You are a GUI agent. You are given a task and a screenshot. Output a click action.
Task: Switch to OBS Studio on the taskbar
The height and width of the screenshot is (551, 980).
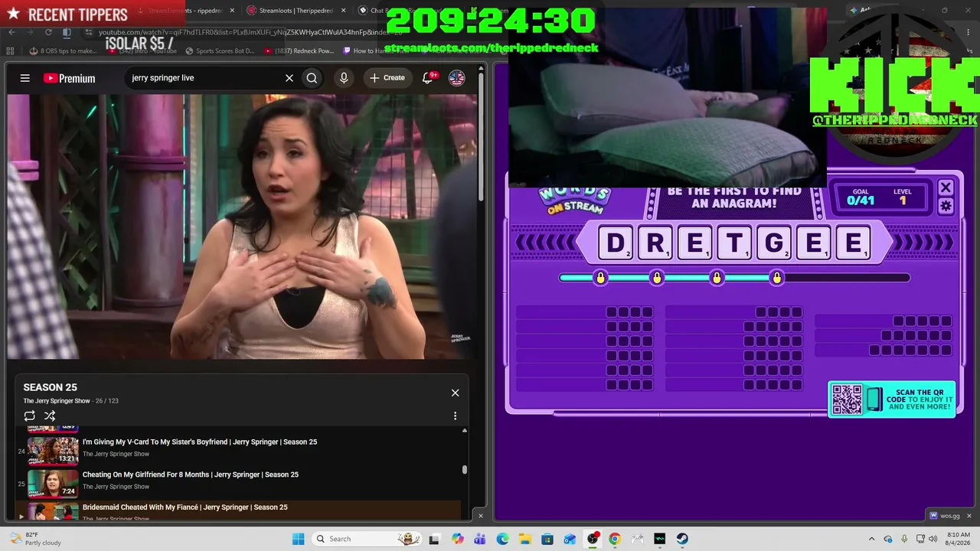[x=593, y=539]
